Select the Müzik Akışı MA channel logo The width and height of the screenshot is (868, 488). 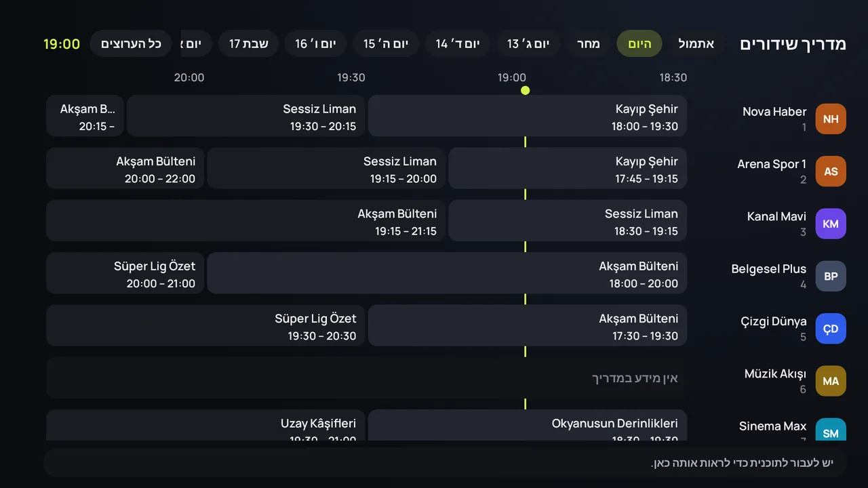coord(831,381)
